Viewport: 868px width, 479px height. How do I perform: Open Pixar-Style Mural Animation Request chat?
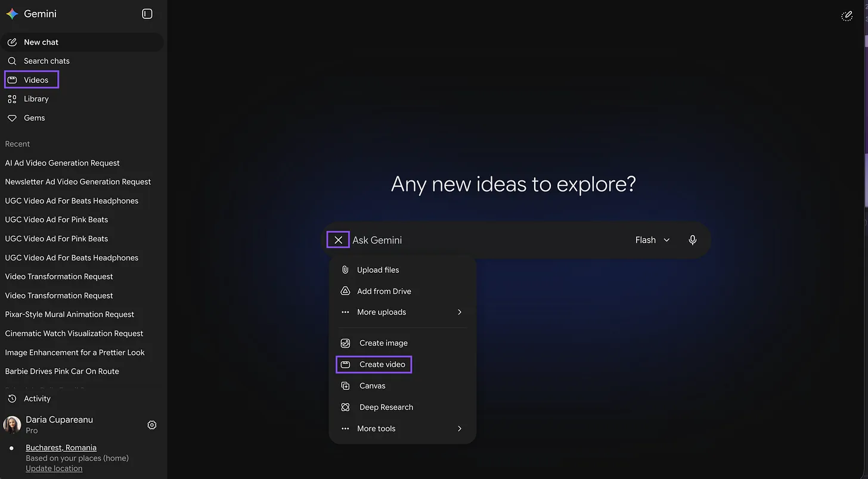tap(70, 315)
